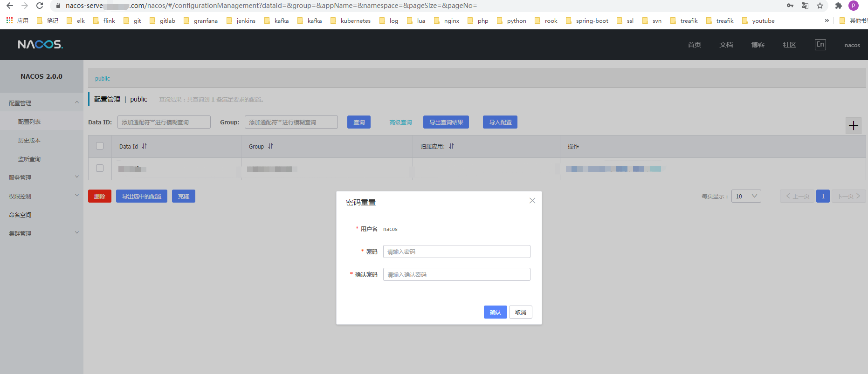Open the nacos user menu in header
This screenshot has width=868, height=374.
(x=852, y=45)
